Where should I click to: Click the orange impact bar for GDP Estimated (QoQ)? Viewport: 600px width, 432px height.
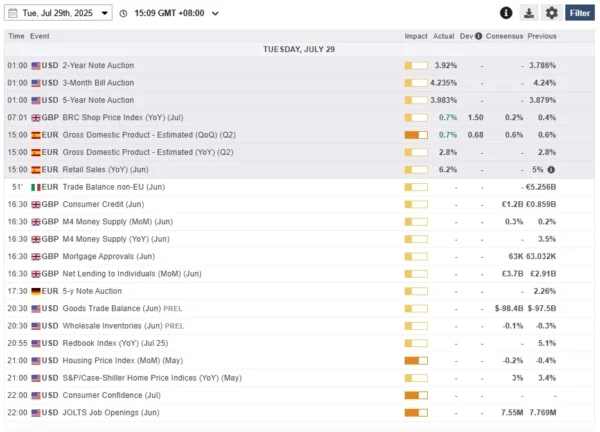coord(415,135)
